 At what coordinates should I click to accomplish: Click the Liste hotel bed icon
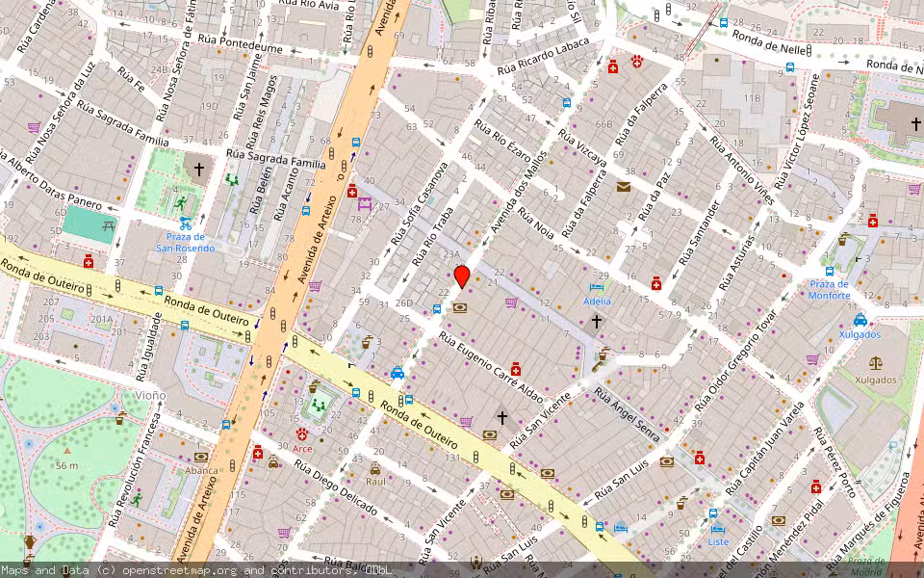click(x=718, y=529)
